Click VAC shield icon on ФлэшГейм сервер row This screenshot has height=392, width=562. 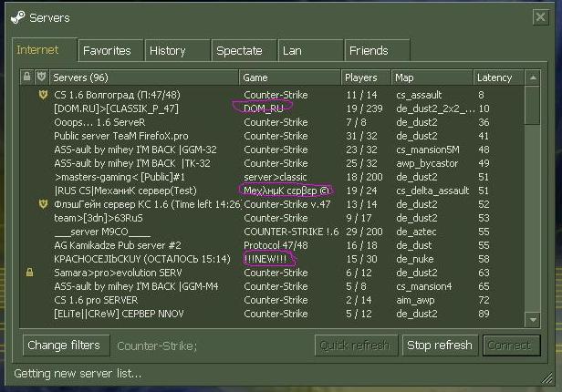coord(43,204)
